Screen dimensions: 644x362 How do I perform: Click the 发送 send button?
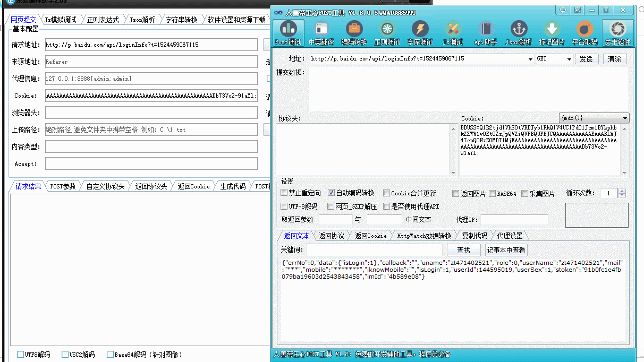(x=586, y=59)
